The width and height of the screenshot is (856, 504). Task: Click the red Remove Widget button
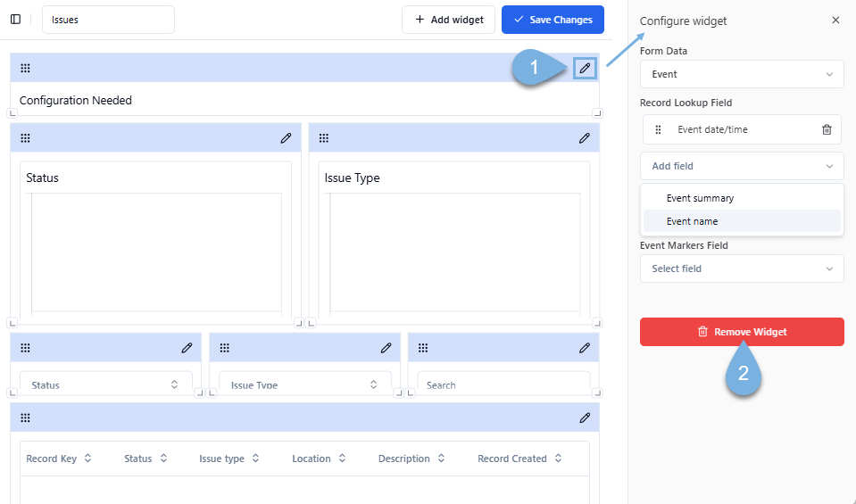(741, 332)
